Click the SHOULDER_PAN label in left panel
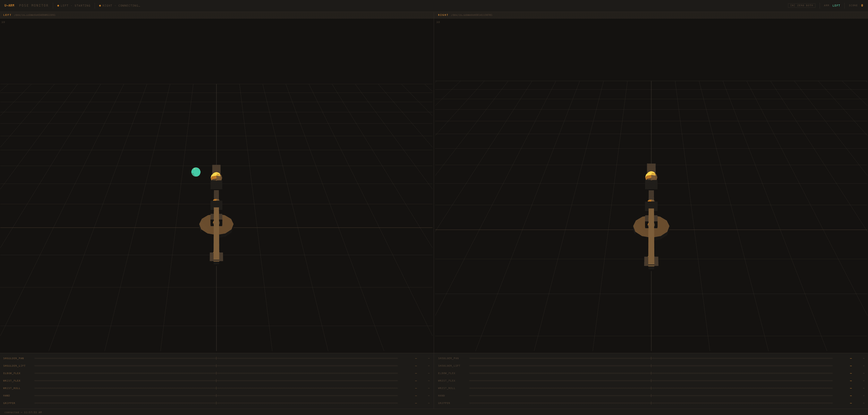 click(13, 358)
